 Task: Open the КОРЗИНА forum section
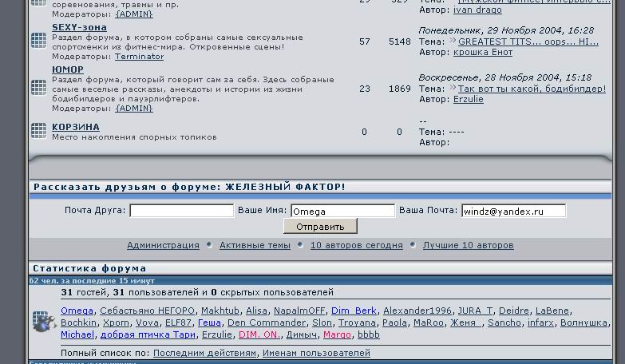(76, 127)
